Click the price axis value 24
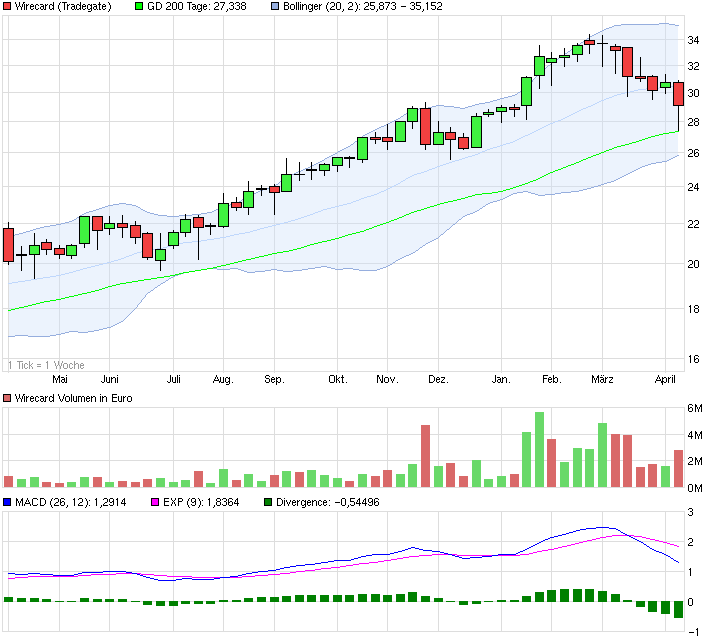This screenshot has width=726, height=640. coord(693,187)
